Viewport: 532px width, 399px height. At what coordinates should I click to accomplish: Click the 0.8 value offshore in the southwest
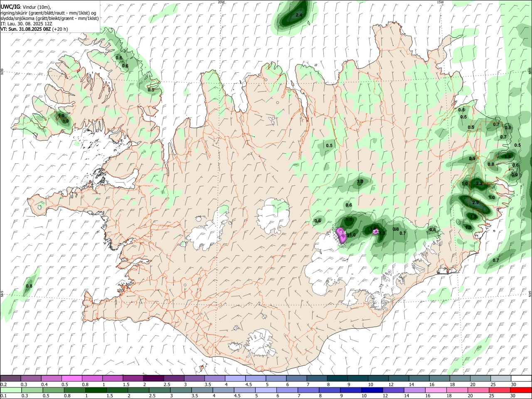[x=29, y=286]
